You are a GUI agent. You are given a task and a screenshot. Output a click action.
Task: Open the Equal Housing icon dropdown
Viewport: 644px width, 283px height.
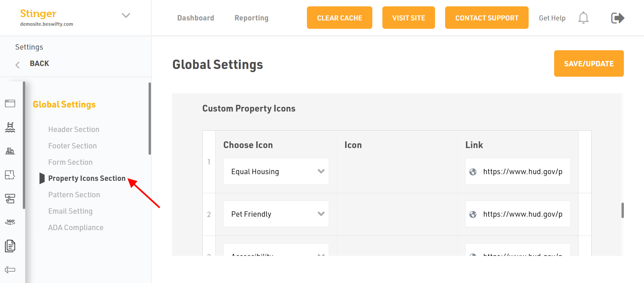pos(276,171)
